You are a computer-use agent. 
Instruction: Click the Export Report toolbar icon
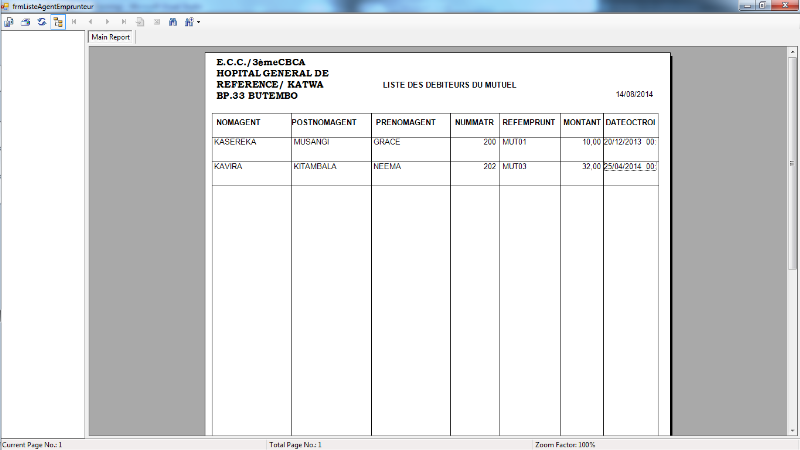(x=9, y=22)
